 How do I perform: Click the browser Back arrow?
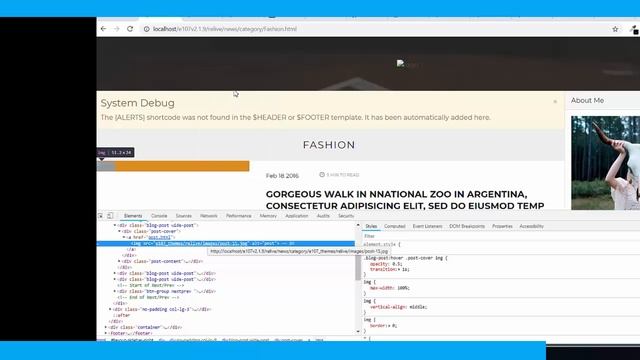pos(103,29)
